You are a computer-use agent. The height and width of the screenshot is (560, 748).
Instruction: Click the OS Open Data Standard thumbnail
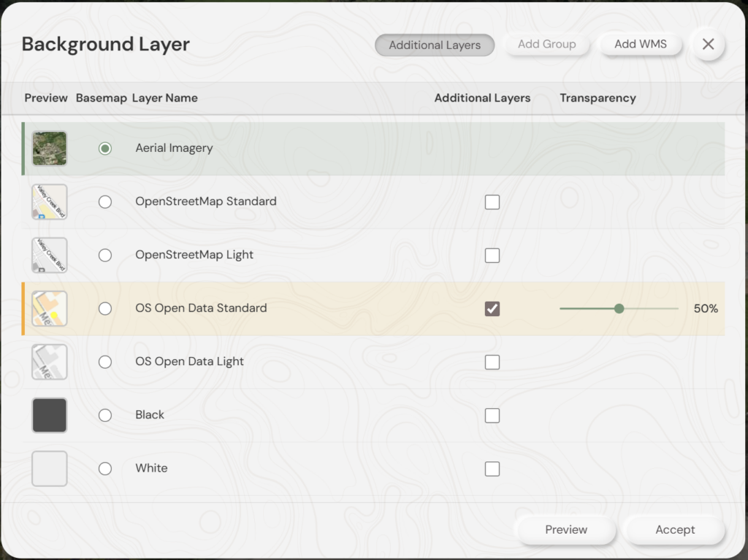click(50, 308)
